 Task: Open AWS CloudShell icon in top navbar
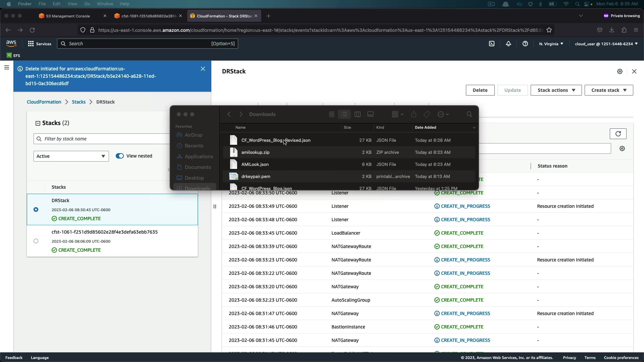pyautogui.click(x=492, y=44)
